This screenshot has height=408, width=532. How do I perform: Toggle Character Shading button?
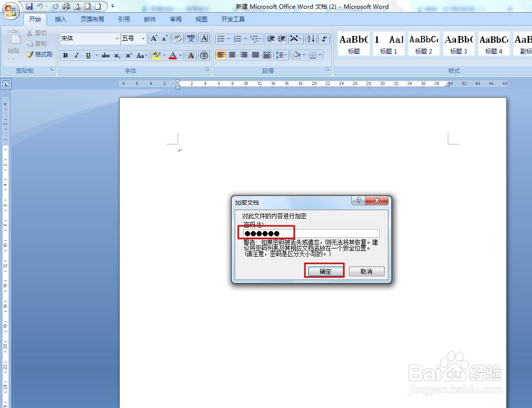(x=191, y=55)
